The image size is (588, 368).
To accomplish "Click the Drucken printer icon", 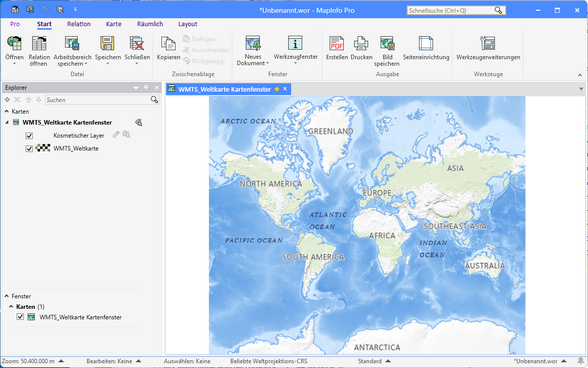I will coord(361,43).
